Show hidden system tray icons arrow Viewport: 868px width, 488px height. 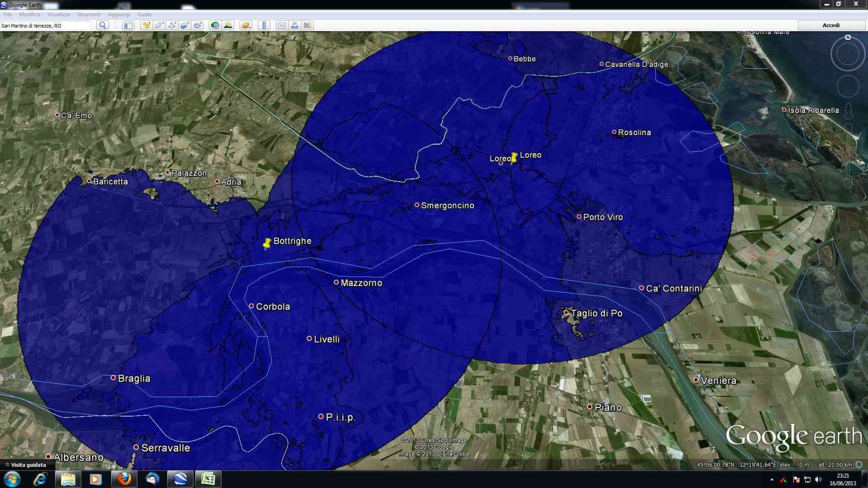point(772,479)
